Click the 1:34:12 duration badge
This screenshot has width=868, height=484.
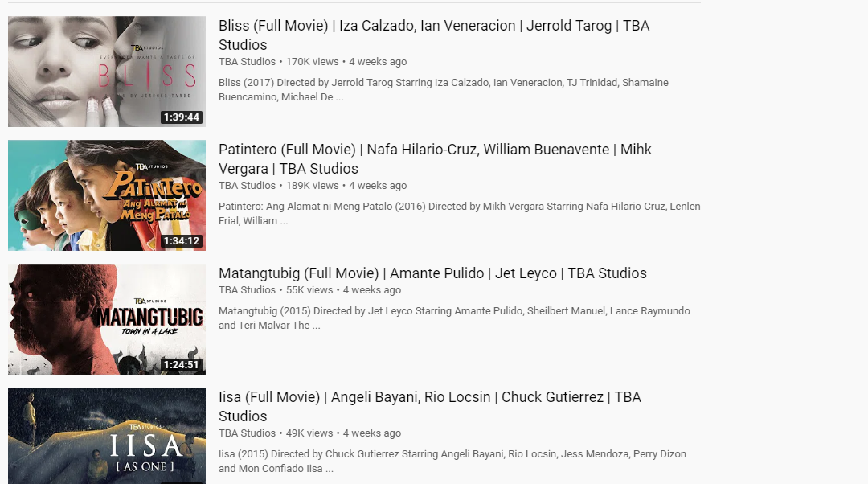click(182, 241)
